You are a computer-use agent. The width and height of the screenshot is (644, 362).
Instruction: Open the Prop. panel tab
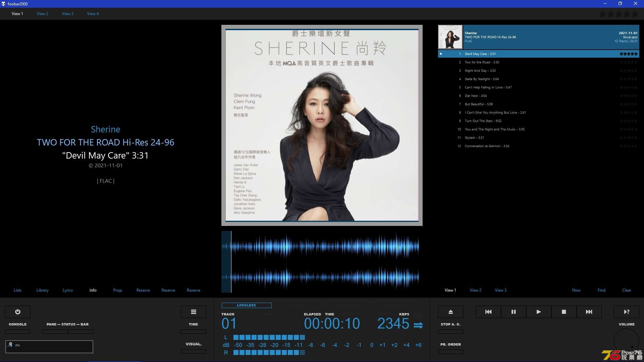point(118,290)
